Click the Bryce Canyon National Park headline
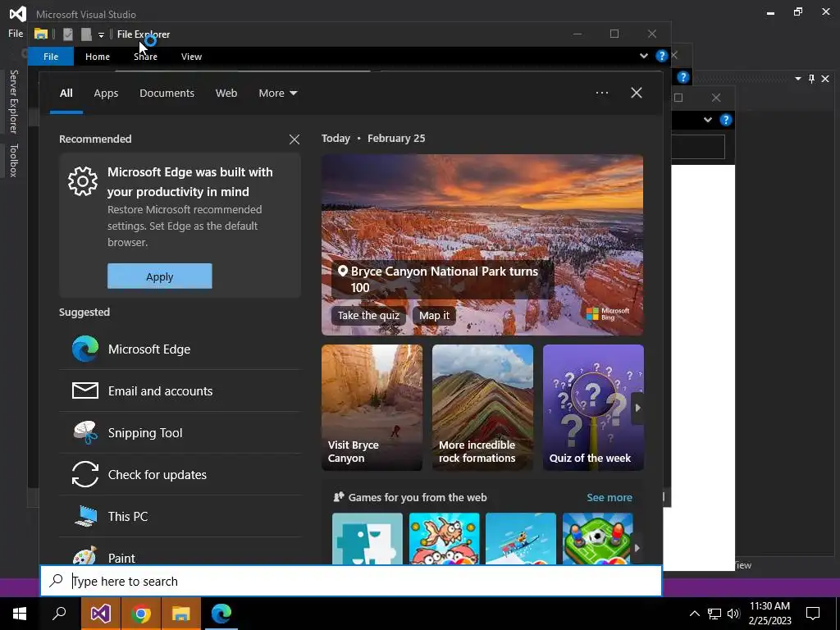The width and height of the screenshot is (840, 630). click(x=444, y=279)
